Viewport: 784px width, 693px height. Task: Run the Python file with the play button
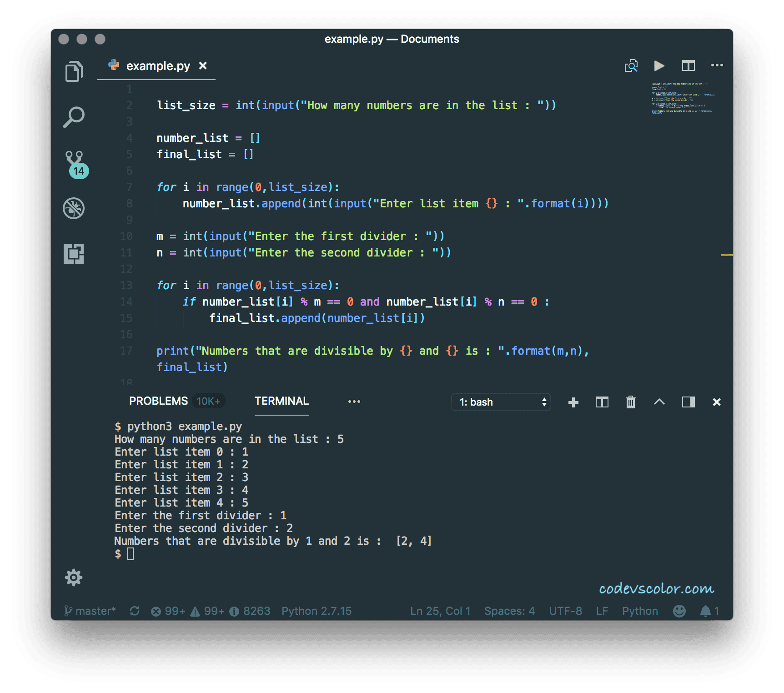[659, 65]
